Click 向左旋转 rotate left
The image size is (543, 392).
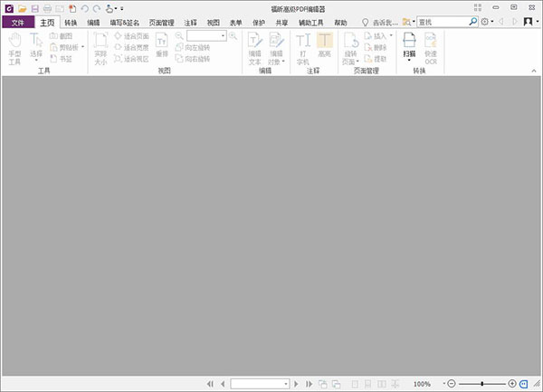coord(193,47)
